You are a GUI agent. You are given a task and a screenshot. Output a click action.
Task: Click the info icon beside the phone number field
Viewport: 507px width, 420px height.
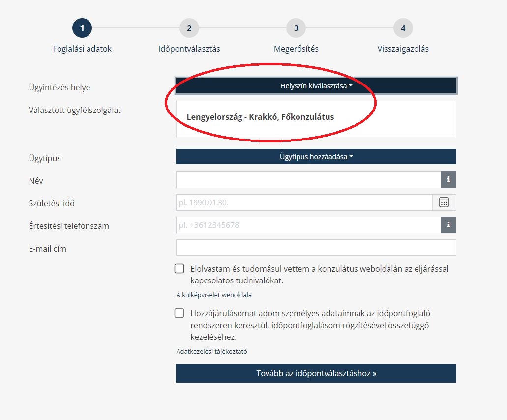pos(448,225)
